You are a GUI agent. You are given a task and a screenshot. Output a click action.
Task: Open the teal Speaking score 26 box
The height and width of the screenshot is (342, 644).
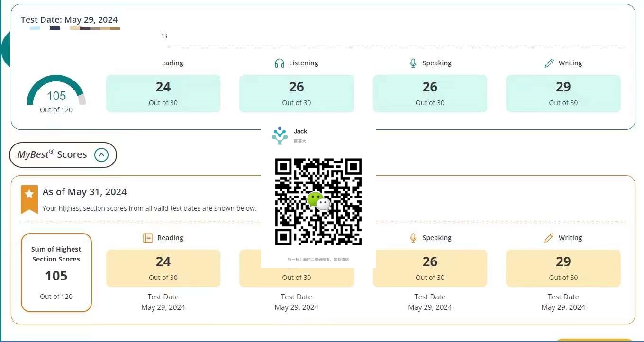point(430,93)
